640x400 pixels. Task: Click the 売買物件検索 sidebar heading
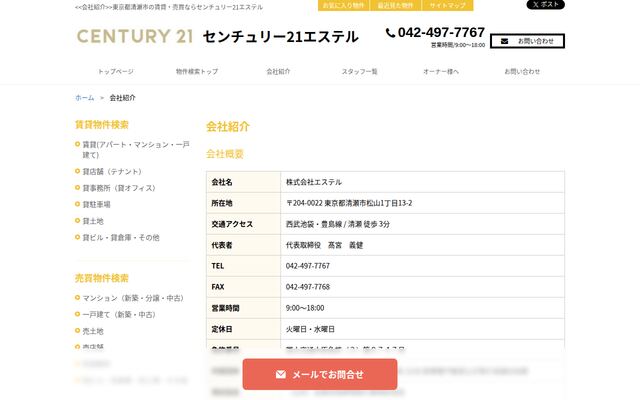tap(102, 278)
